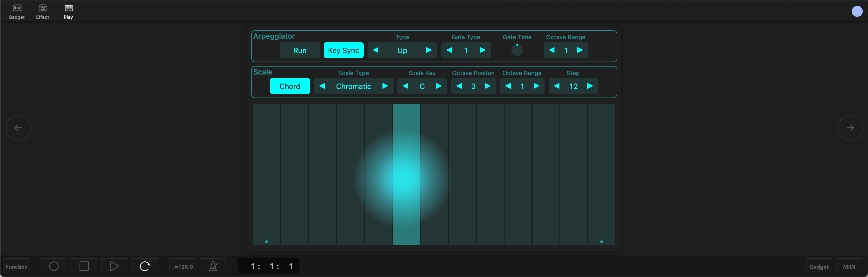The image size is (868, 277).
Task: Decrease Arpeggiator Octave Range
Action: pos(552,50)
